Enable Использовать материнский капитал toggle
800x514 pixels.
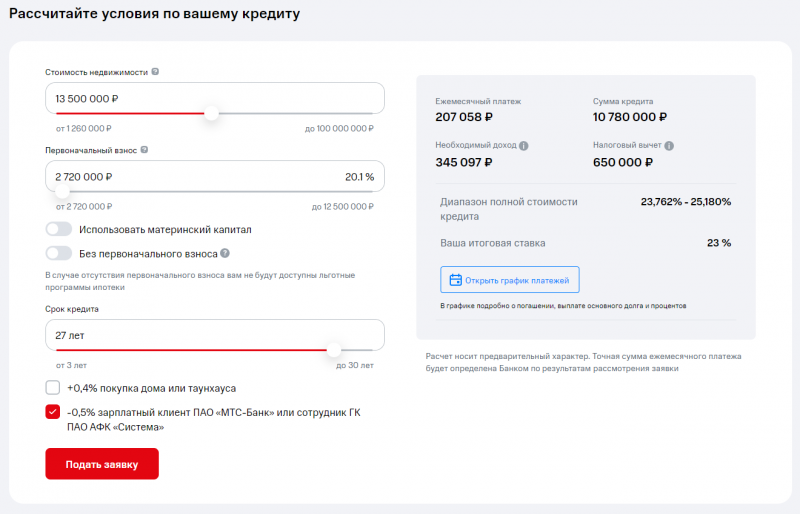(59, 229)
